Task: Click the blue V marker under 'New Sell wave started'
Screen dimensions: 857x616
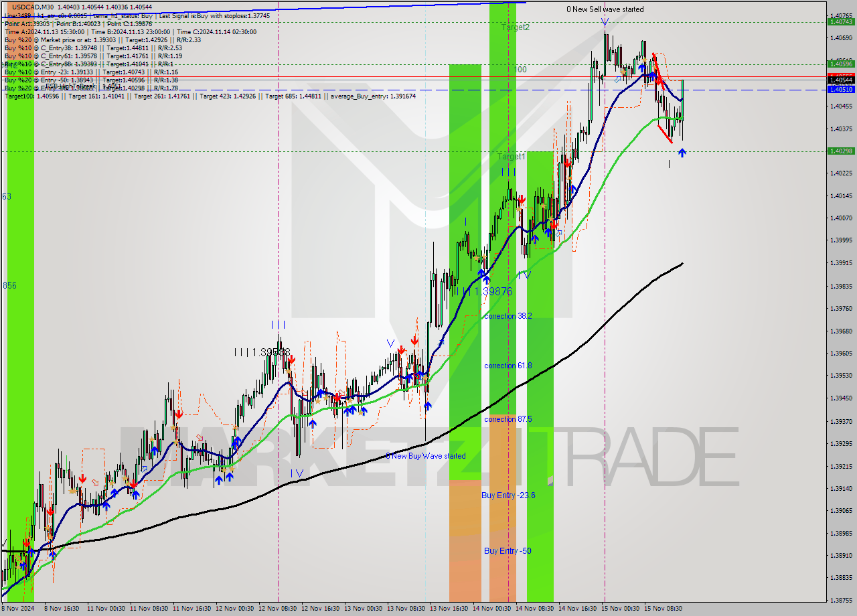Action: (605, 22)
